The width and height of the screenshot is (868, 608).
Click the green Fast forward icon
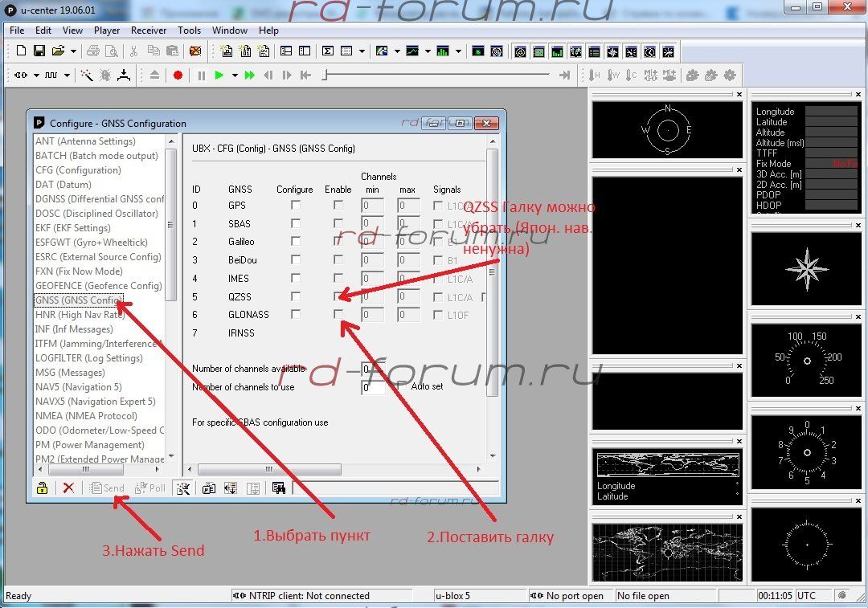[x=250, y=75]
